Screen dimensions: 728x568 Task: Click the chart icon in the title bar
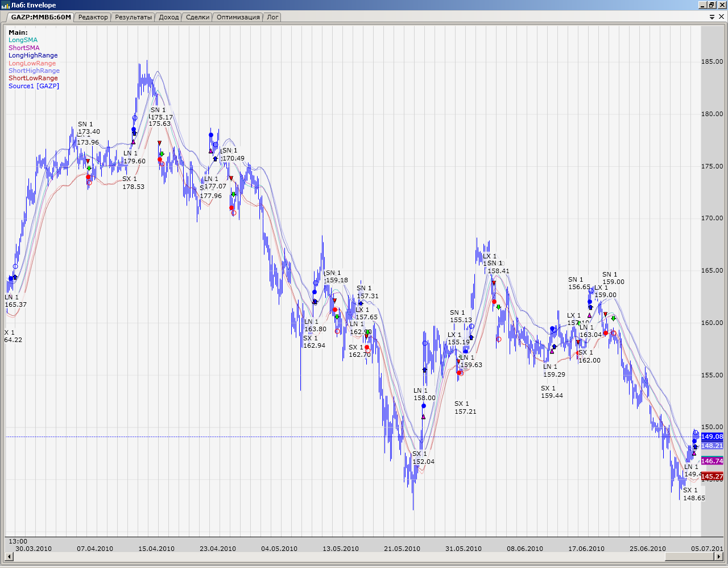point(6,5)
